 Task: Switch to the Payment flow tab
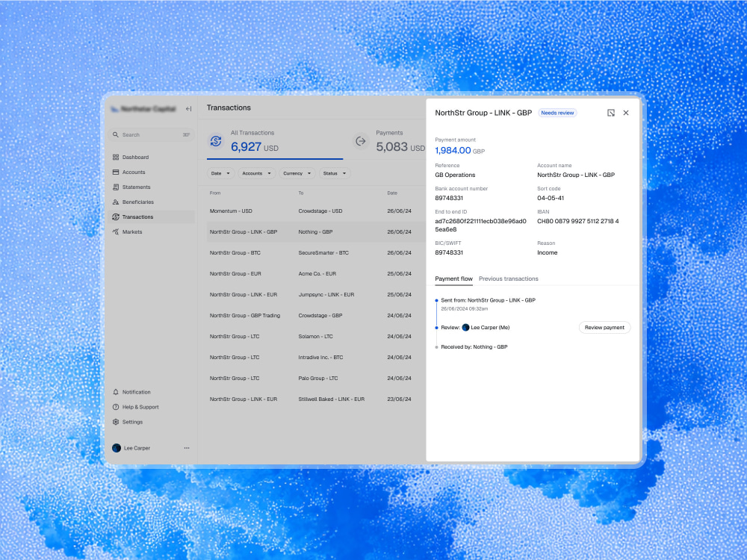(x=453, y=279)
